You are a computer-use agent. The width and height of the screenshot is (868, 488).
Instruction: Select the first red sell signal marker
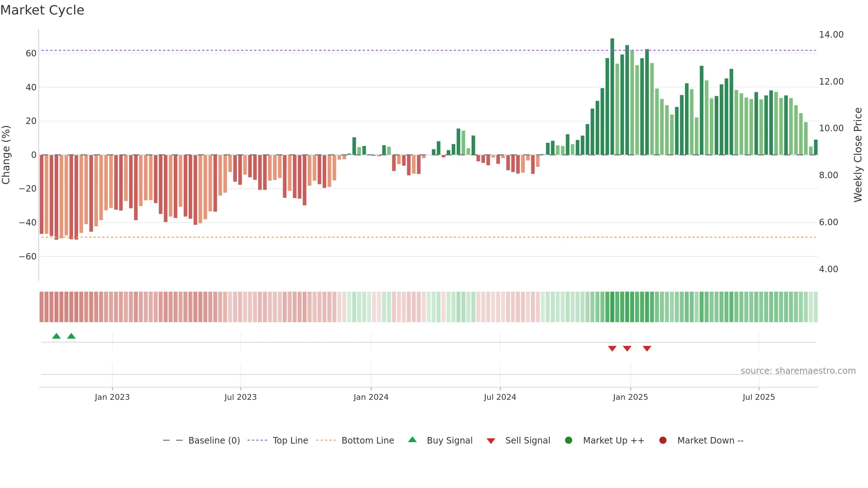coord(612,348)
